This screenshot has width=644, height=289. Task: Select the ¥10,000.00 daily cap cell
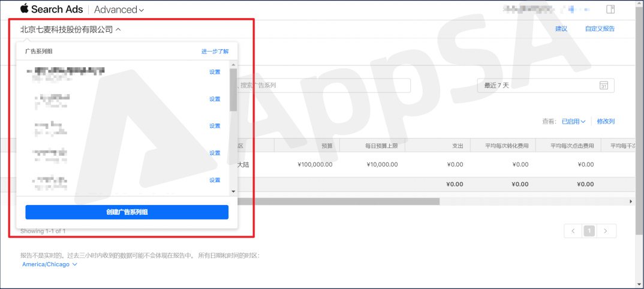coord(382,165)
